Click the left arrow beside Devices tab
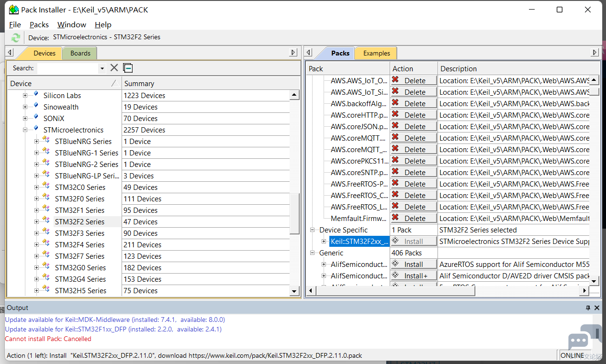 coord(10,53)
